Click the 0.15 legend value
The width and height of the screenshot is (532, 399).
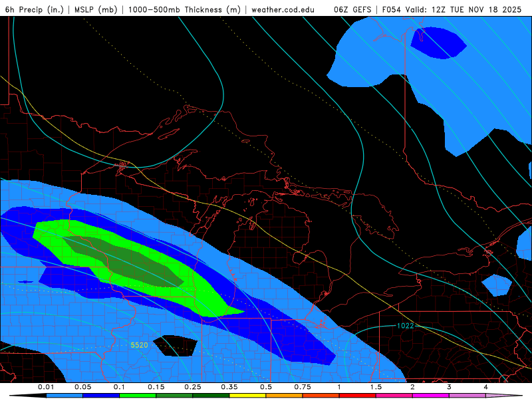pos(156,387)
